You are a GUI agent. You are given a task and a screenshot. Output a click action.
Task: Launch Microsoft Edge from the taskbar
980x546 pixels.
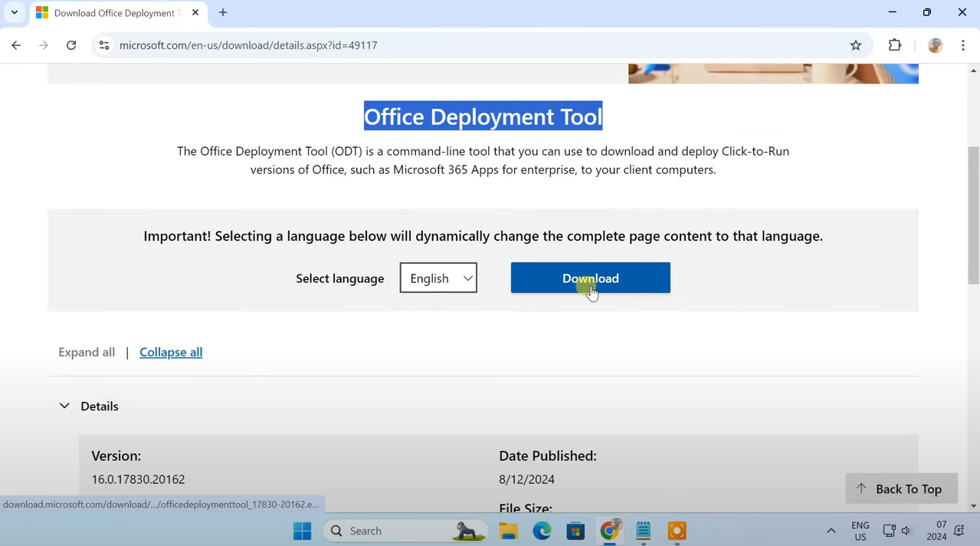pos(542,531)
